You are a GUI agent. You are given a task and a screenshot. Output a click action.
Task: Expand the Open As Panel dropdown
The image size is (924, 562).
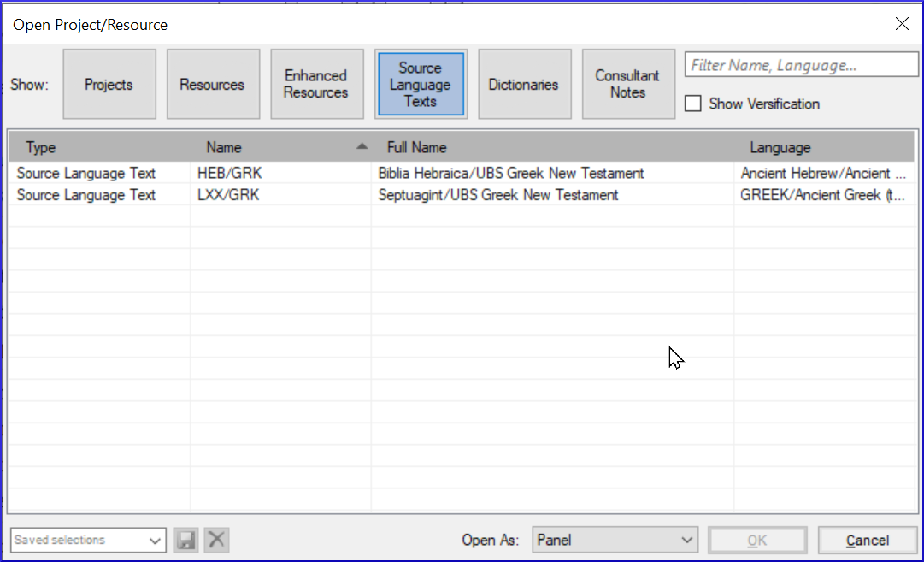point(615,540)
